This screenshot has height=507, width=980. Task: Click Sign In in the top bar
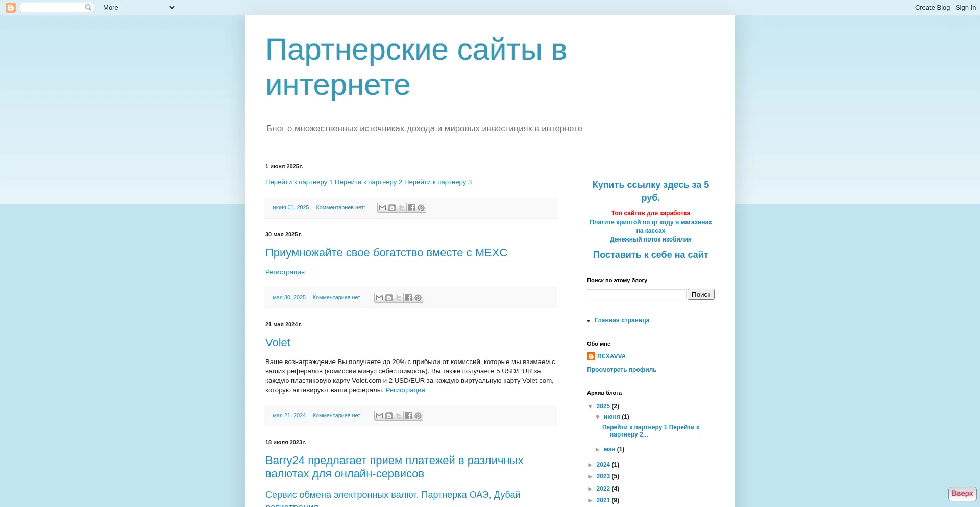coord(965,8)
